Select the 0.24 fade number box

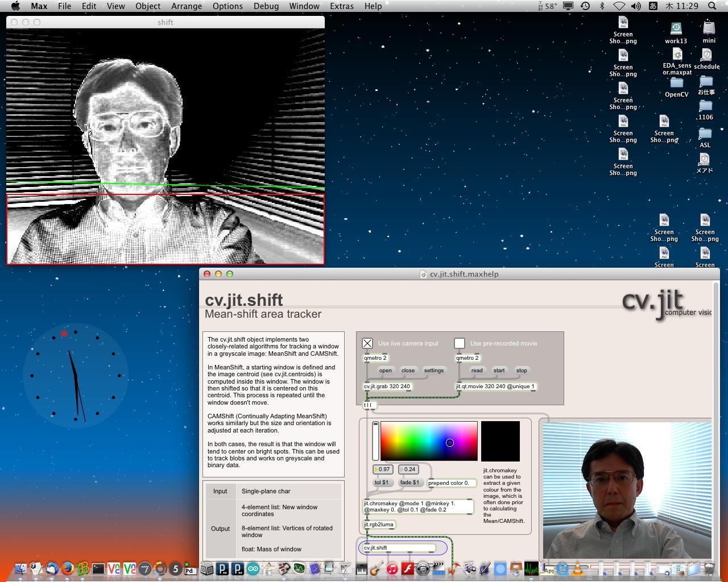click(x=409, y=469)
